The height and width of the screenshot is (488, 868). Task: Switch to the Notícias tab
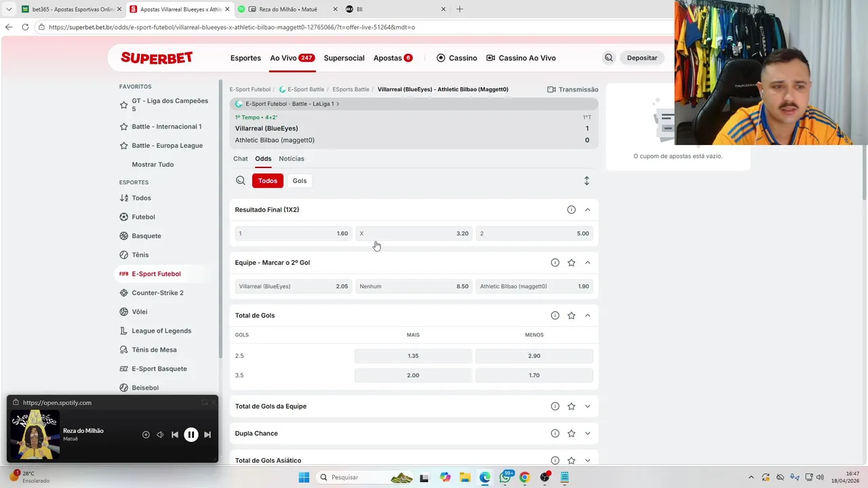[292, 159]
